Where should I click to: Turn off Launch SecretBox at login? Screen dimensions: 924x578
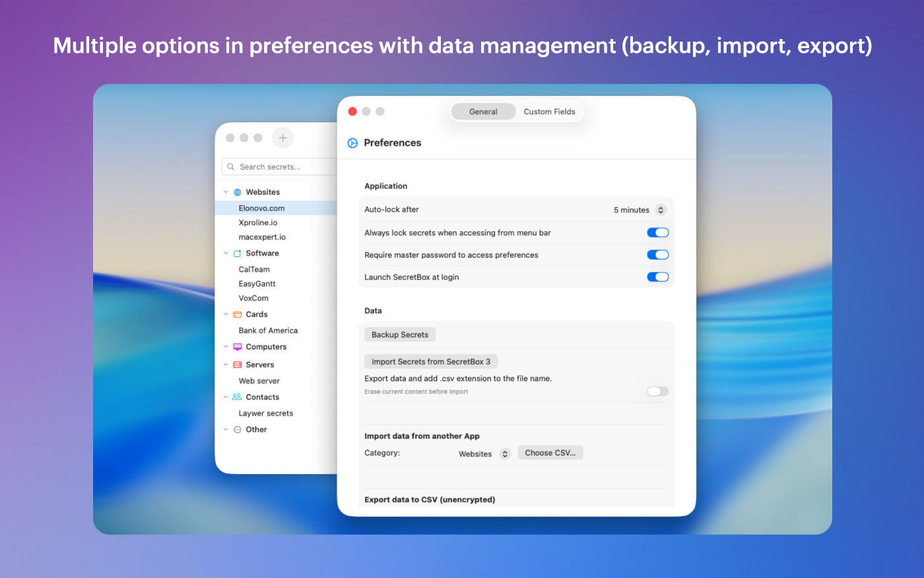pyautogui.click(x=657, y=277)
